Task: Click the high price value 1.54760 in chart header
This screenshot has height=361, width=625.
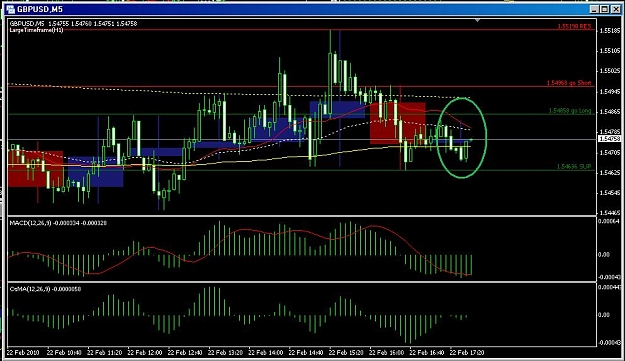Action: pos(81,24)
